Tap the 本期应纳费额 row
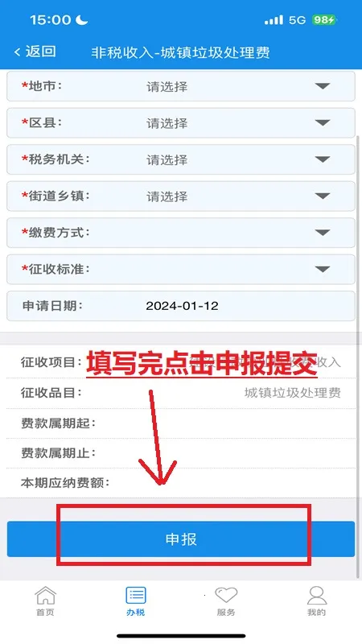362x644 pixels. 181,482
